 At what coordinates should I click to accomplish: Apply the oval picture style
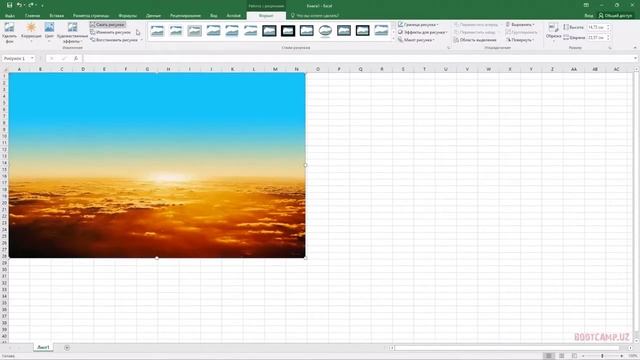click(325, 31)
